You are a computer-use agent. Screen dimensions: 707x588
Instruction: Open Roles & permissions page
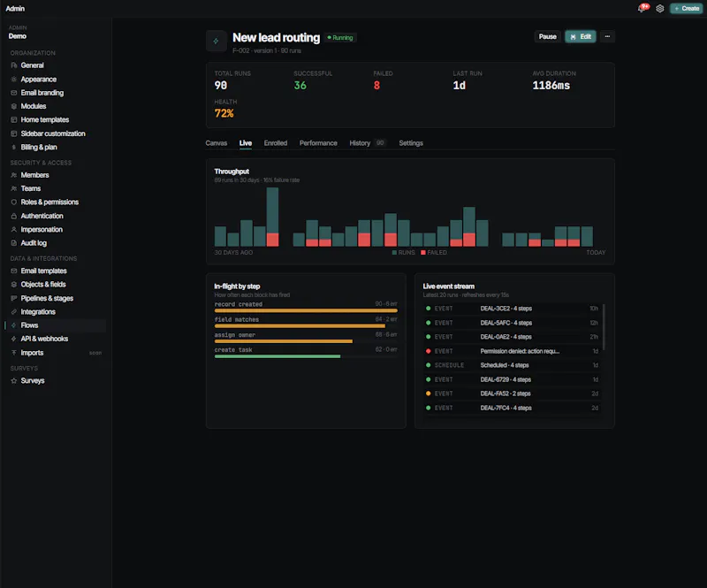(49, 202)
